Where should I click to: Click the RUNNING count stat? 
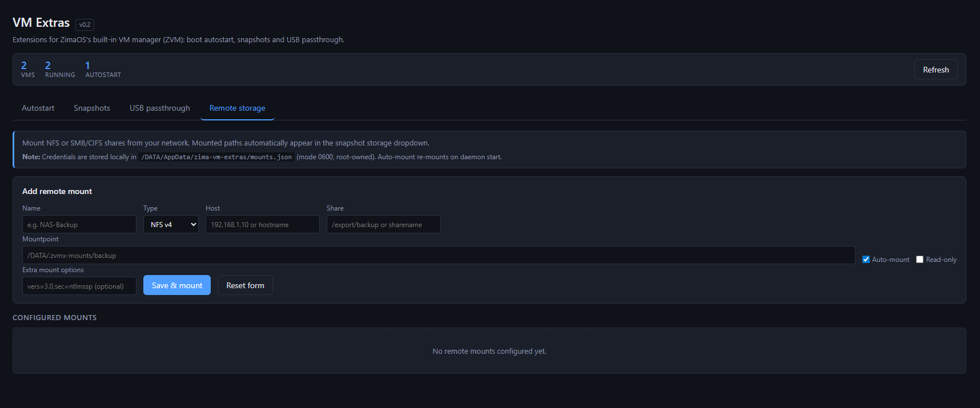pyautogui.click(x=60, y=70)
